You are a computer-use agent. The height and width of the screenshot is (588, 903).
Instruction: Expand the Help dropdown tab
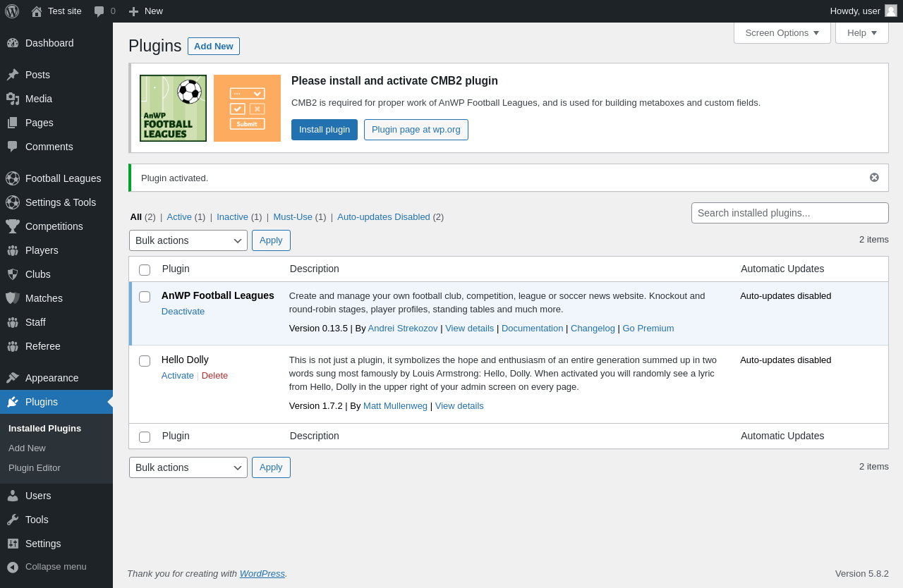861,32
